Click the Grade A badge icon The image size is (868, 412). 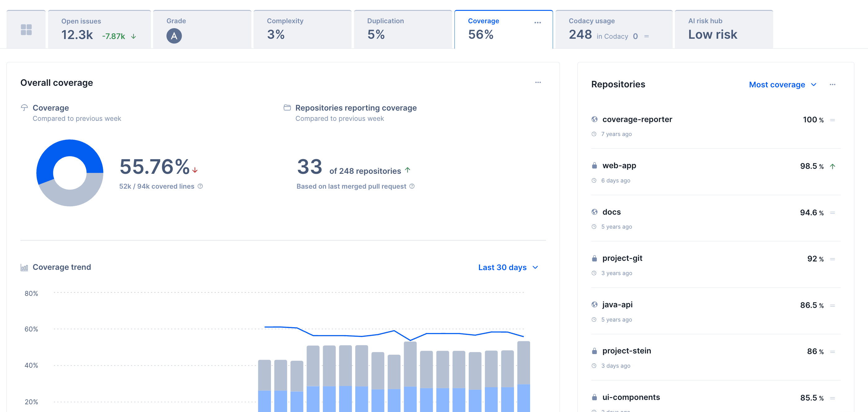(174, 36)
